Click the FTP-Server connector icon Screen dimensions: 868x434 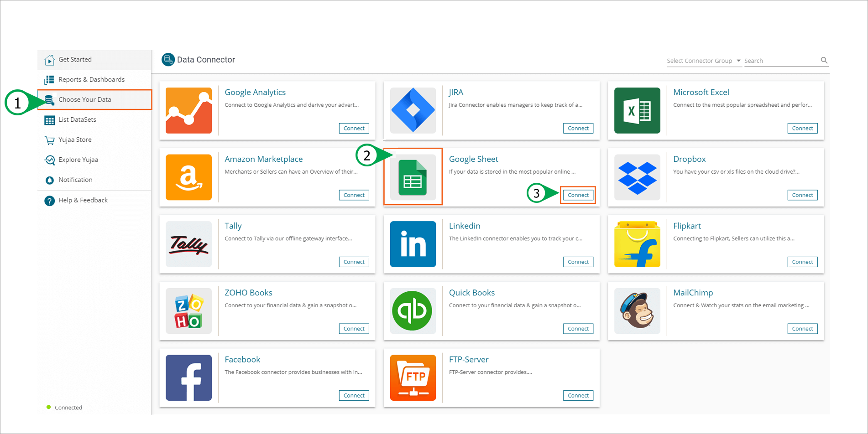point(413,377)
